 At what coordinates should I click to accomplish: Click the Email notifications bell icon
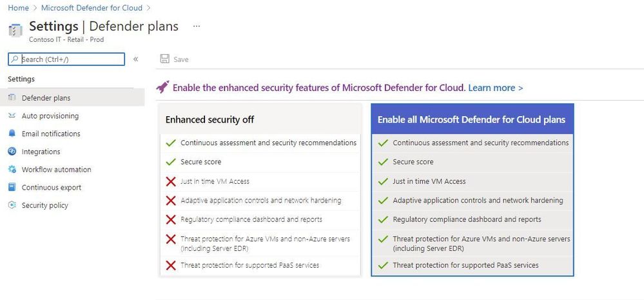[x=12, y=134]
